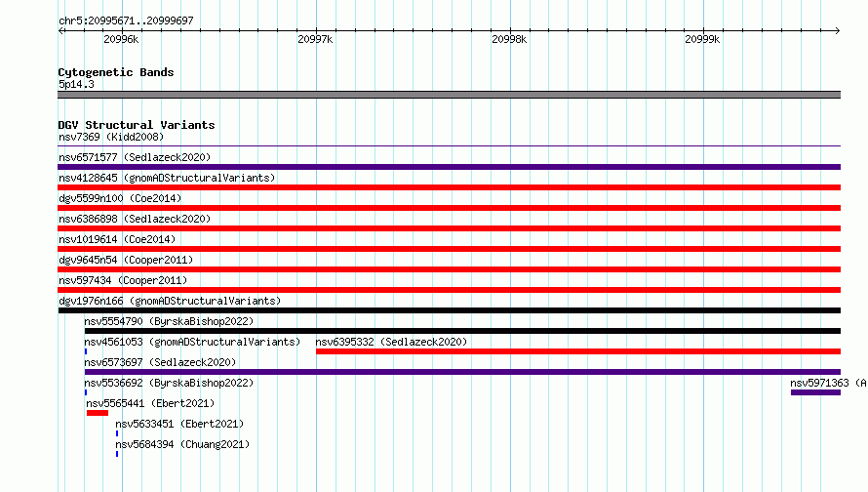Click nsv5554790 (ByrskaBishop2022) variant label
The height and width of the screenshot is (492, 868).
click(x=169, y=321)
